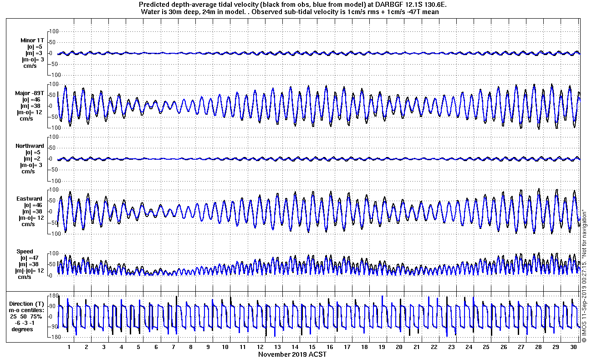Click the '100' tick of the Eastward panel

55,190
